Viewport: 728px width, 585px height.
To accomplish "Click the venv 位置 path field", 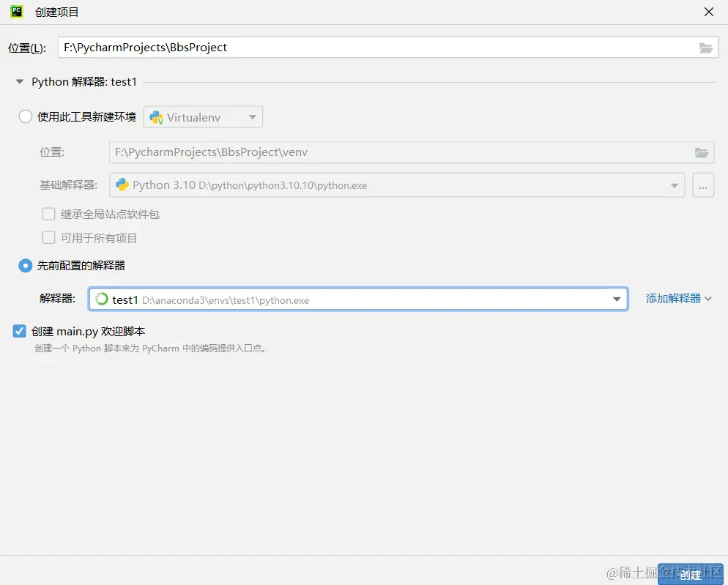I will point(412,152).
